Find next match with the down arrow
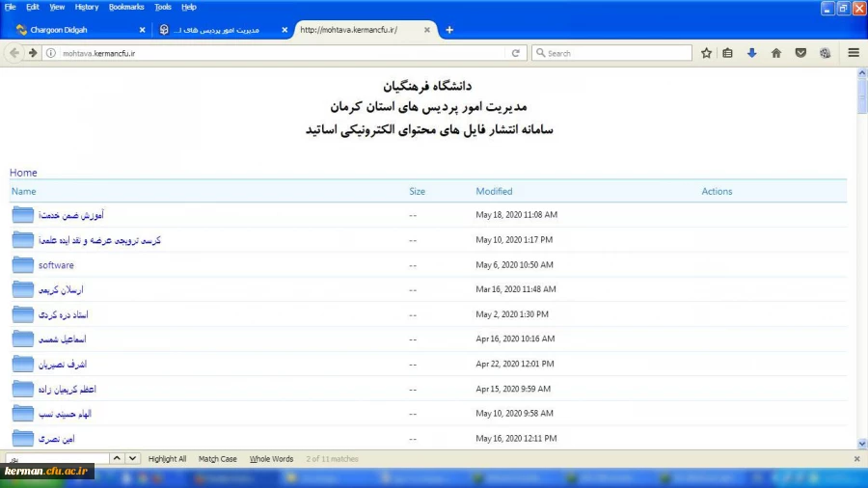The height and width of the screenshot is (488, 868). coord(132,458)
